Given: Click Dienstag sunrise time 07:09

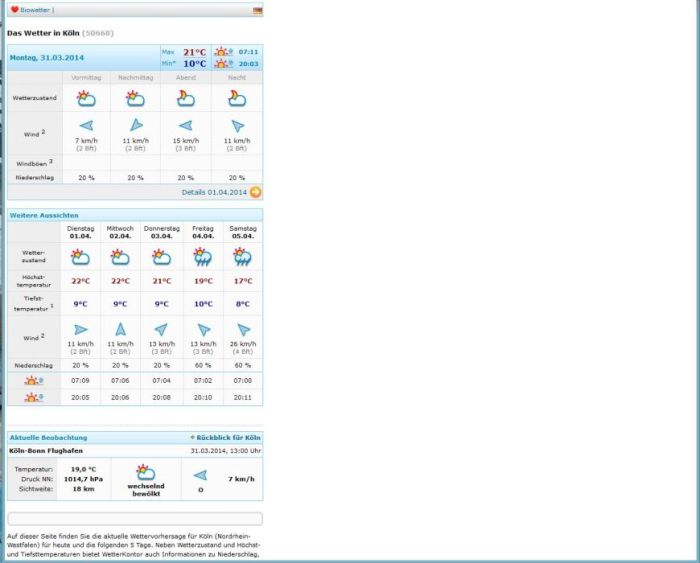Looking at the screenshot, I should [80, 381].
